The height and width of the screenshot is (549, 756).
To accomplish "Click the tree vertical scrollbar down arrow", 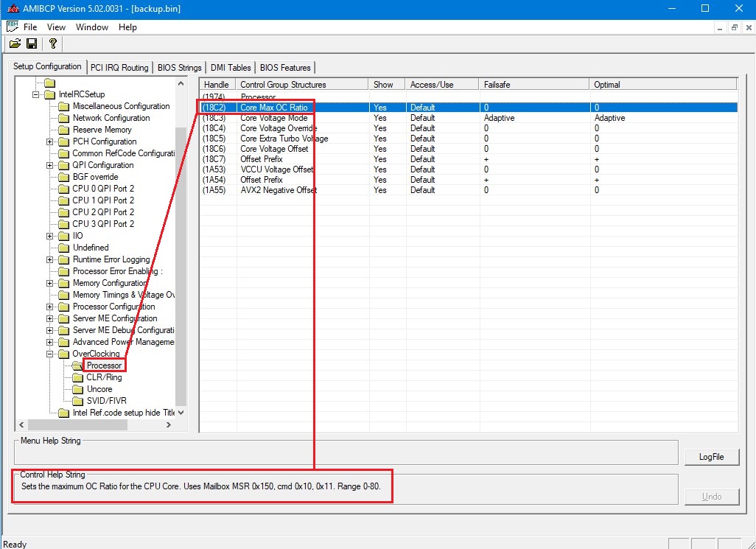I will click(181, 413).
